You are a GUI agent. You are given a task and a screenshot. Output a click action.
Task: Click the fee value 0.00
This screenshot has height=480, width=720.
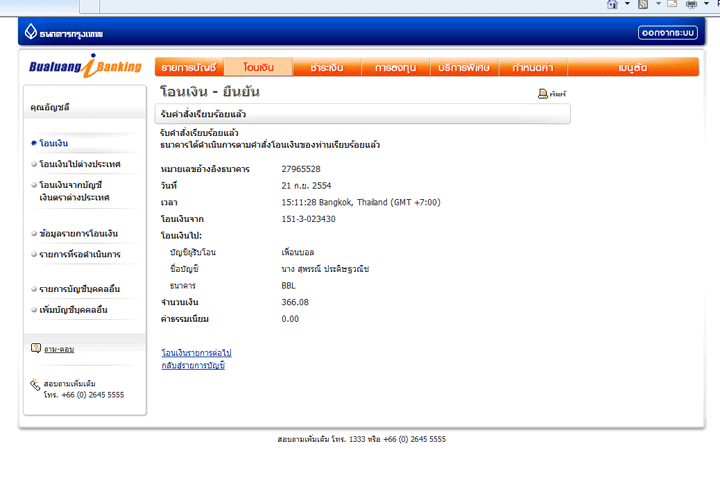290,319
